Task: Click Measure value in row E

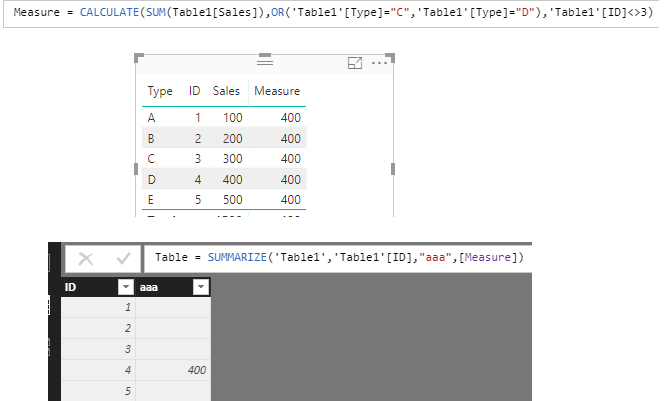Action: [x=291, y=200]
